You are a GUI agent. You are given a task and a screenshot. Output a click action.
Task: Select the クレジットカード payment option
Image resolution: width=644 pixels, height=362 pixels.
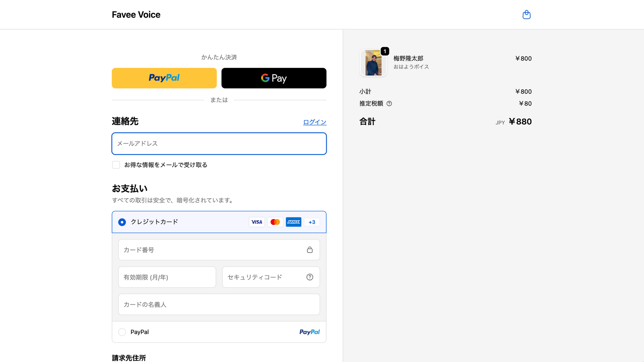pos(122,222)
